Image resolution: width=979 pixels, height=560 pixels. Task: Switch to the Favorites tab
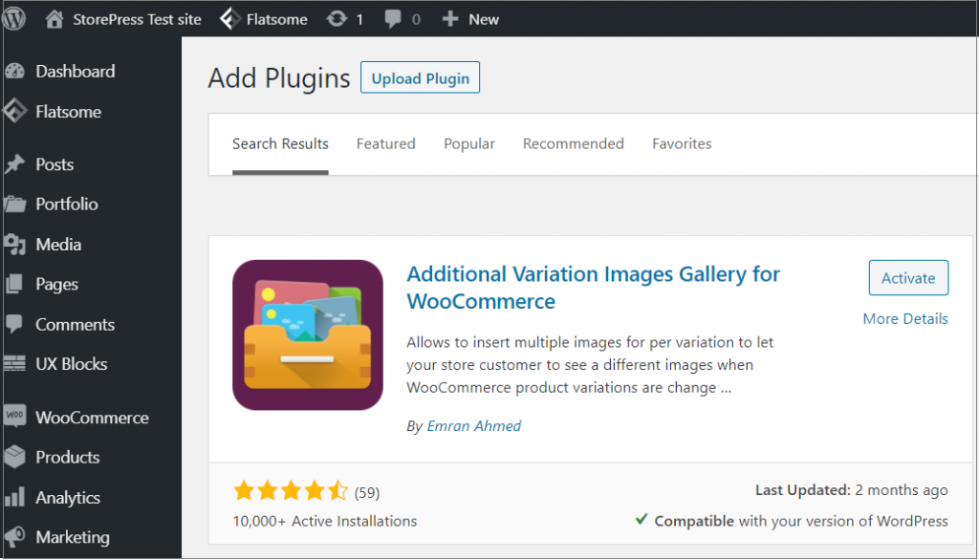click(682, 144)
